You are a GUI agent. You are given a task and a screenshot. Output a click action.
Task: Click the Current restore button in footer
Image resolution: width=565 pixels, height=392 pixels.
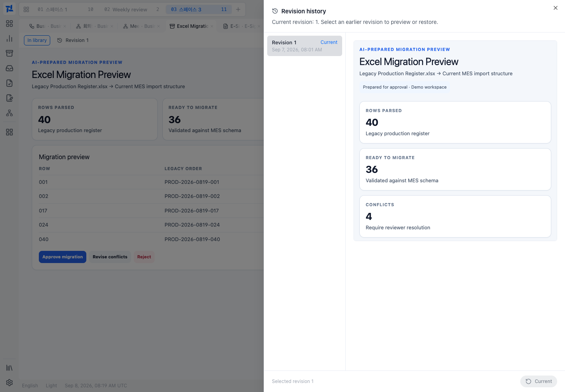[x=539, y=381]
